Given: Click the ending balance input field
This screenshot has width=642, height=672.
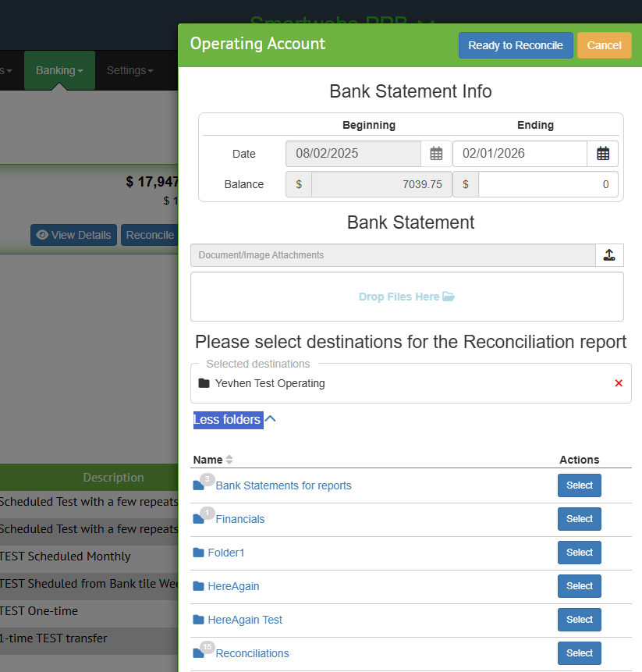Looking at the screenshot, I should (548, 185).
